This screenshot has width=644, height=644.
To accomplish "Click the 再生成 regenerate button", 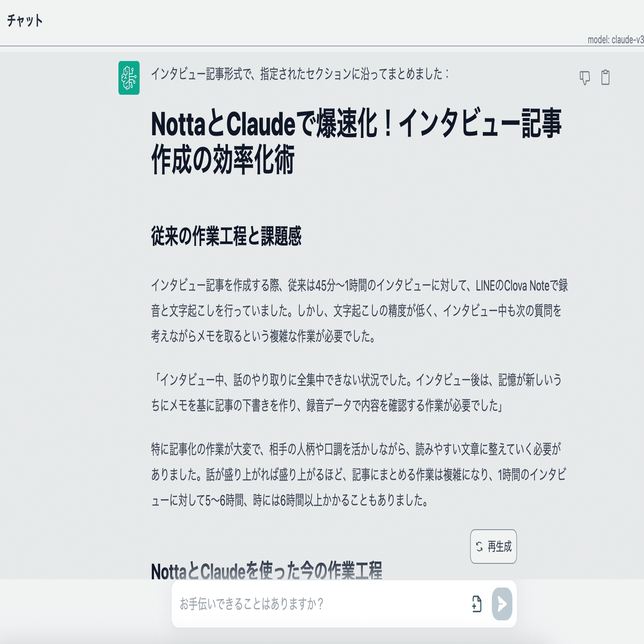I will coord(493,546).
